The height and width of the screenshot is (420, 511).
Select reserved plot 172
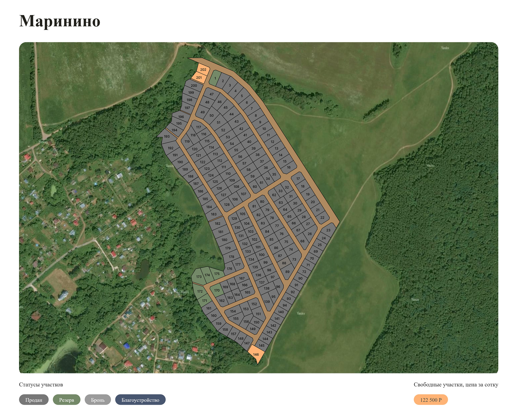pyautogui.click(x=199, y=291)
